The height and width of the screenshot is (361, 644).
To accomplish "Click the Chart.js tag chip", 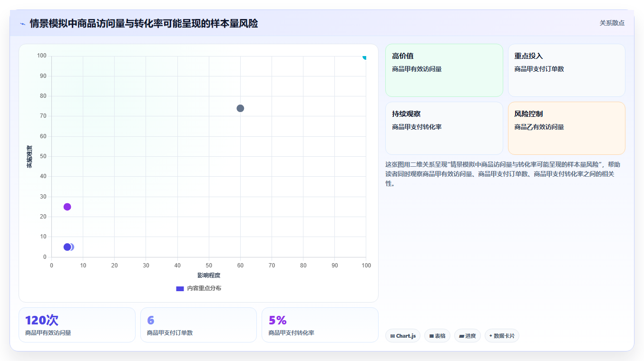I will point(403,336).
